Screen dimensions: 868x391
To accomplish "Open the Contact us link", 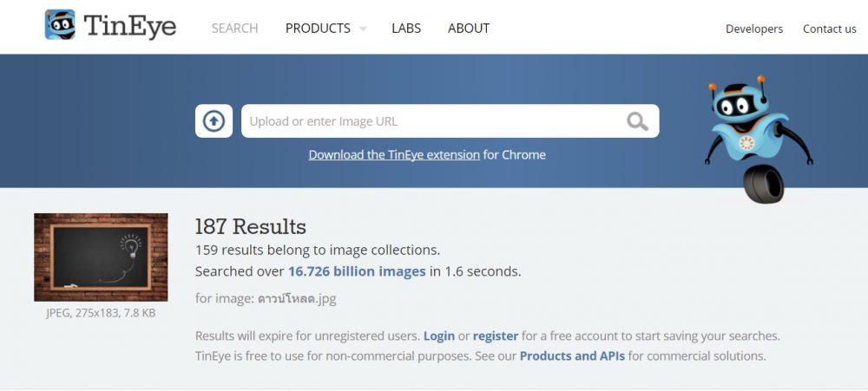I will [x=829, y=29].
